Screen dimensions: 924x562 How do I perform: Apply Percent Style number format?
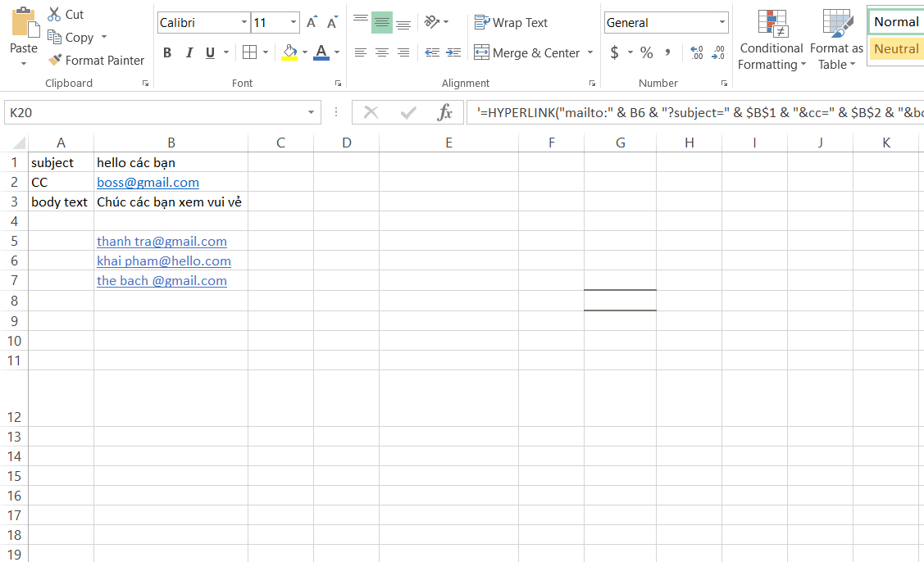click(646, 52)
